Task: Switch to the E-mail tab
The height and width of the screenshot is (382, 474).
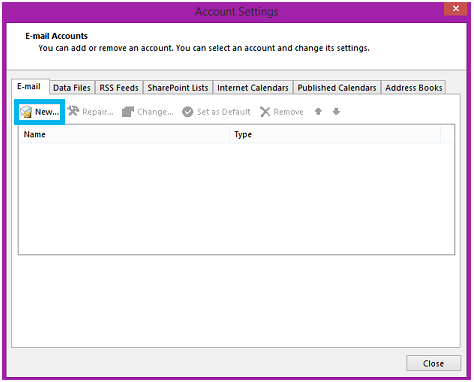Action: [30, 86]
